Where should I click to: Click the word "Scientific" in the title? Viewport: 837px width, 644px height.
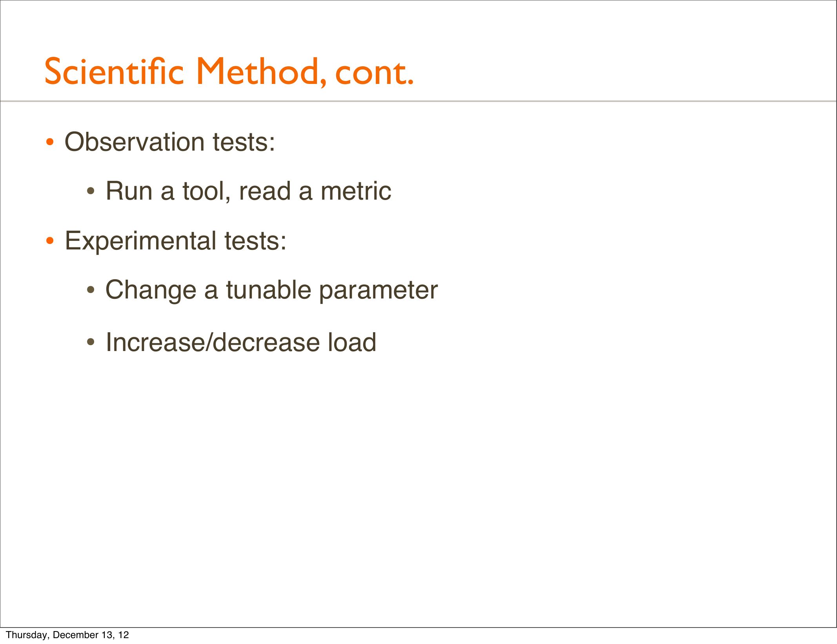[114, 71]
